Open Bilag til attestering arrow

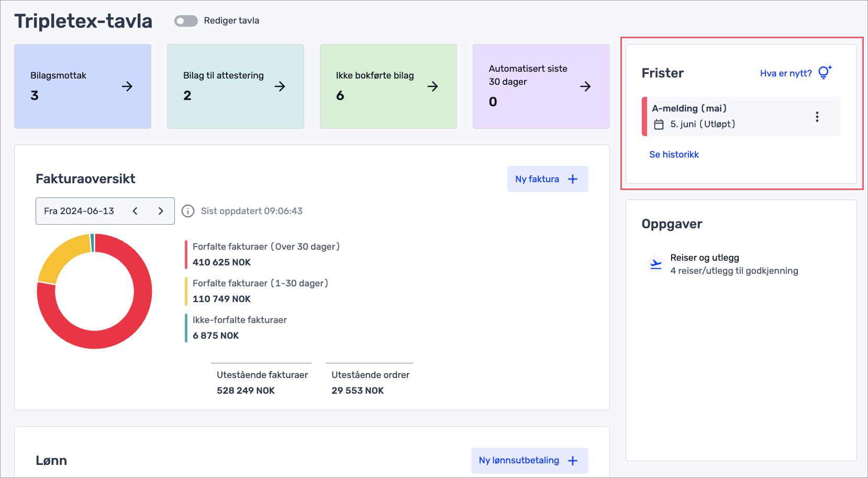coord(280,86)
